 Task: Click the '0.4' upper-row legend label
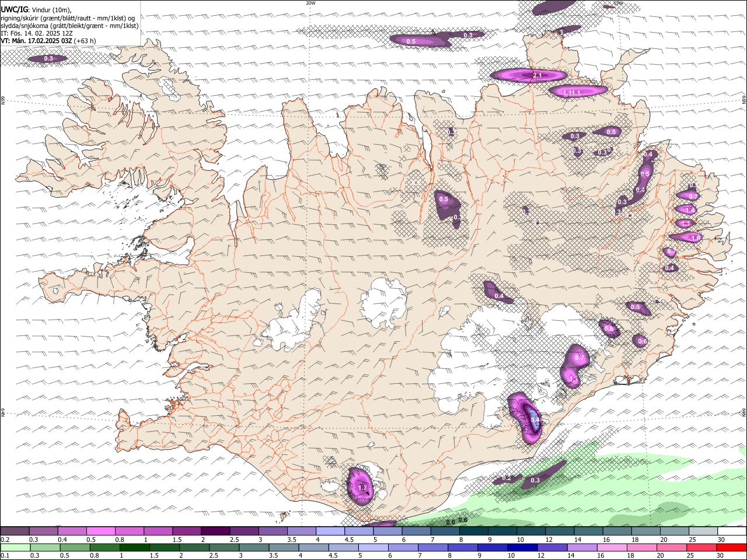[62, 540]
